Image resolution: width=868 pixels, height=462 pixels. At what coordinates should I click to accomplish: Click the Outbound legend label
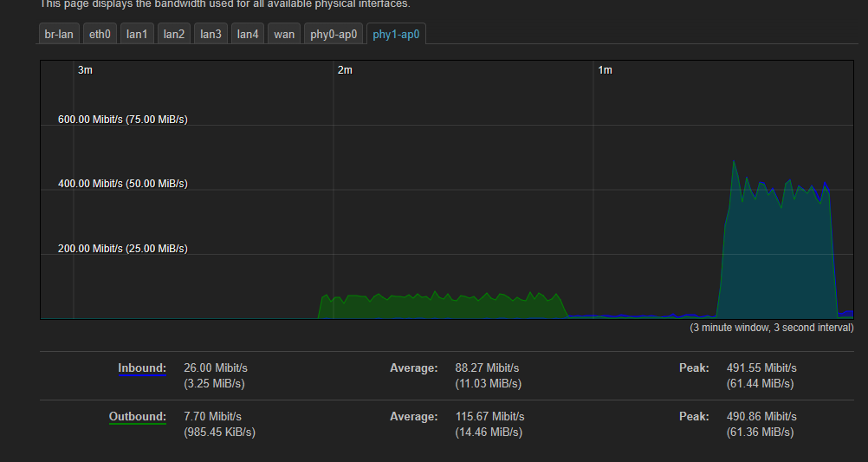[x=137, y=417]
